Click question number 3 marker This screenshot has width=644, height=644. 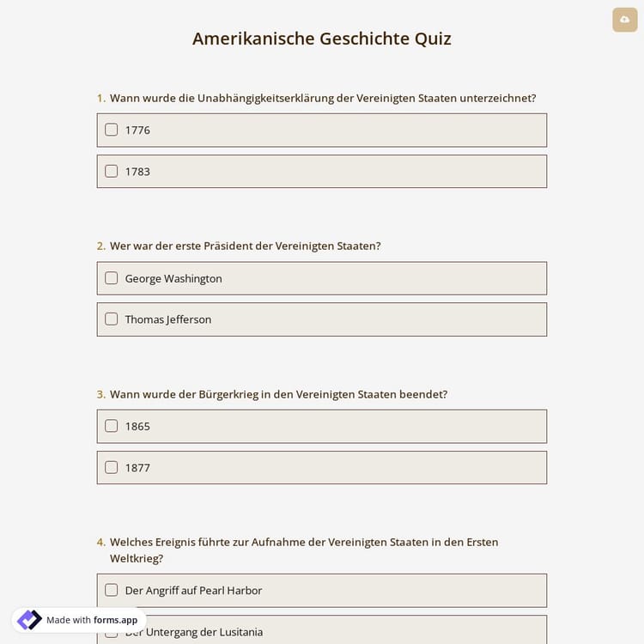(100, 394)
